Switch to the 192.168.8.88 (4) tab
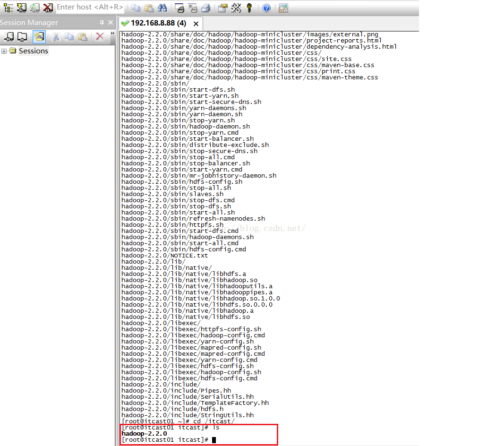Image resolution: width=504 pixels, height=446 pixels. [158, 23]
